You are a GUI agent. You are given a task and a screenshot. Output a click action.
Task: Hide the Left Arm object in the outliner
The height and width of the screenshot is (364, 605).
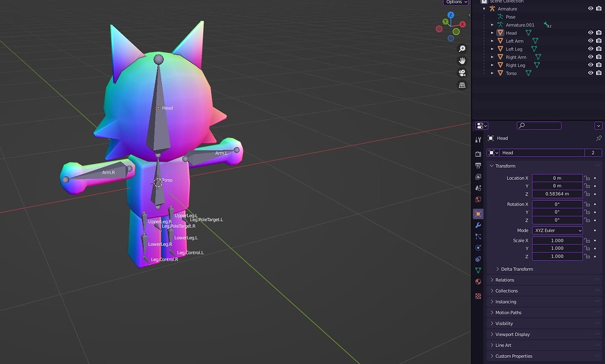click(x=589, y=41)
